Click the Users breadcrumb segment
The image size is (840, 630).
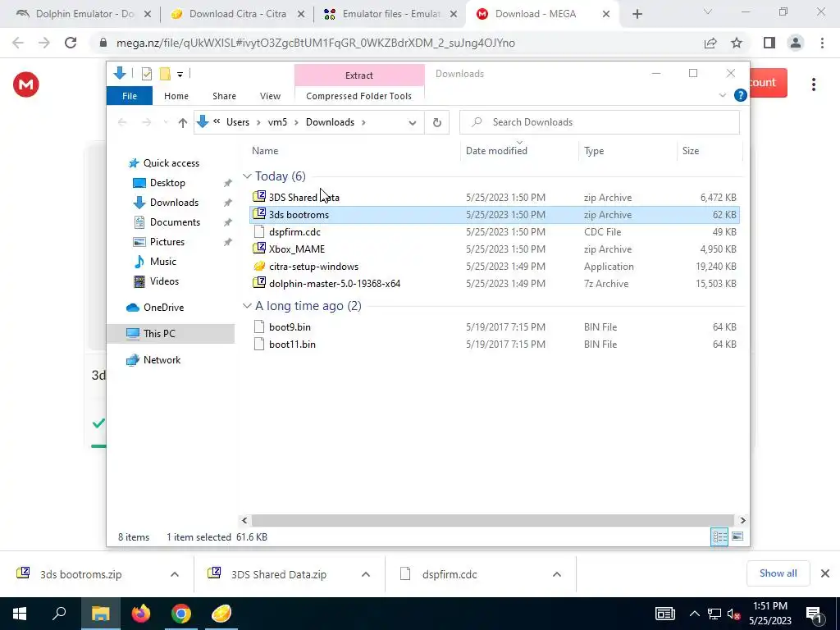click(x=238, y=122)
